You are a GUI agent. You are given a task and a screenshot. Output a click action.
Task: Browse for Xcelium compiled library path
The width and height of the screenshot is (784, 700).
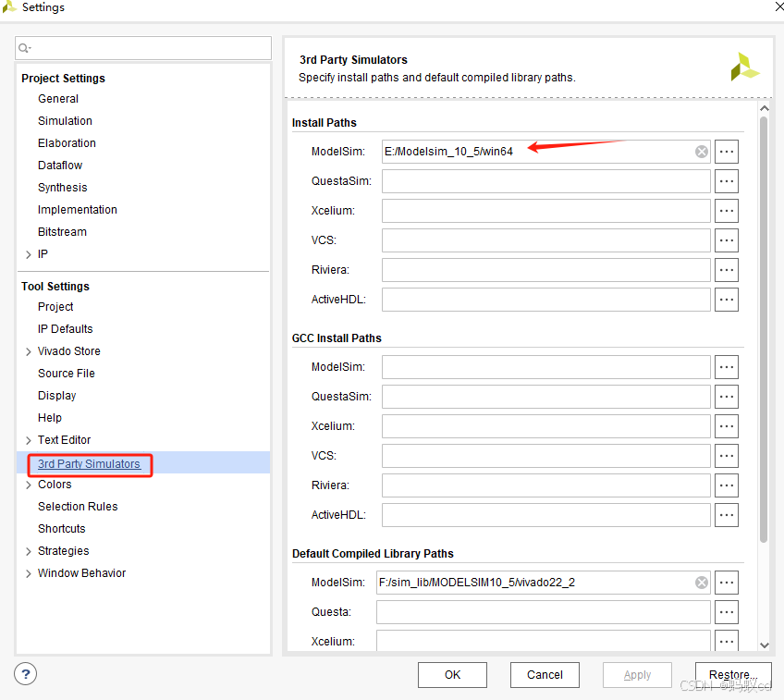pyautogui.click(x=726, y=641)
